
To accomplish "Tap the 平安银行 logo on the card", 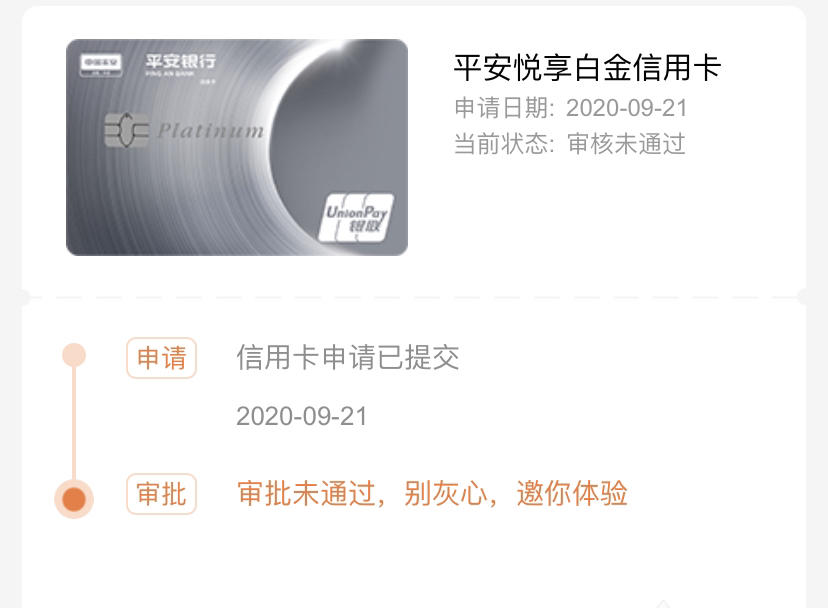I will [181, 64].
